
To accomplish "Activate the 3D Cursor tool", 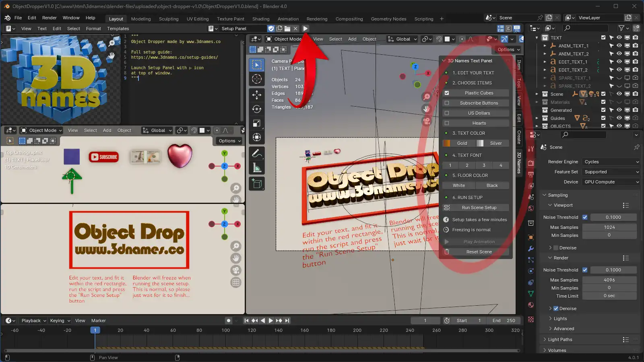I will 257,79.
